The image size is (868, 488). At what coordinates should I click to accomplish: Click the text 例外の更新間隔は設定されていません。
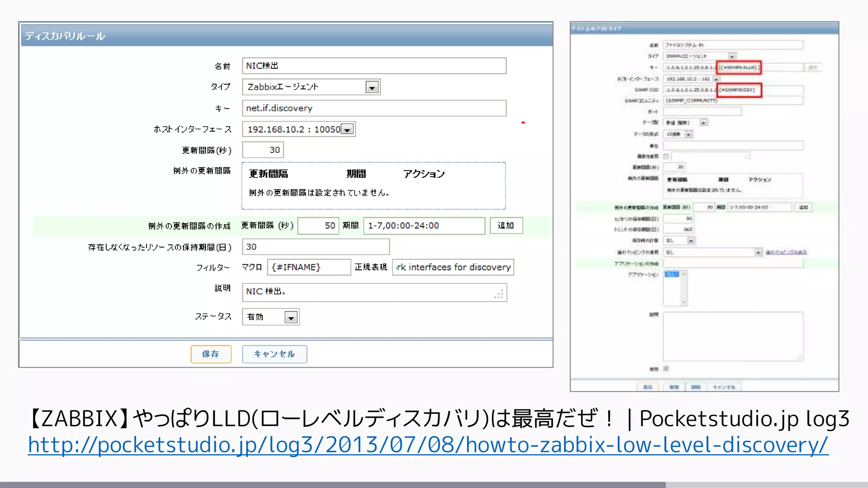tap(319, 193)
